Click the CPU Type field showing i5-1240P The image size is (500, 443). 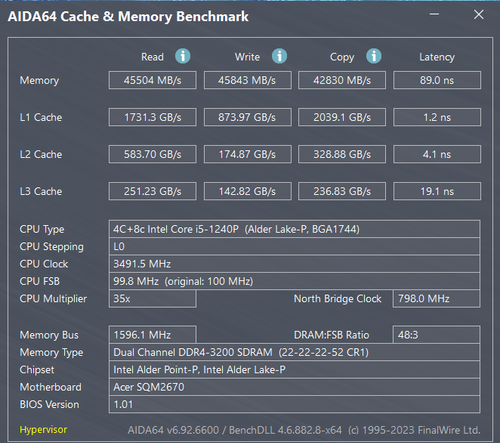(294, 229)
